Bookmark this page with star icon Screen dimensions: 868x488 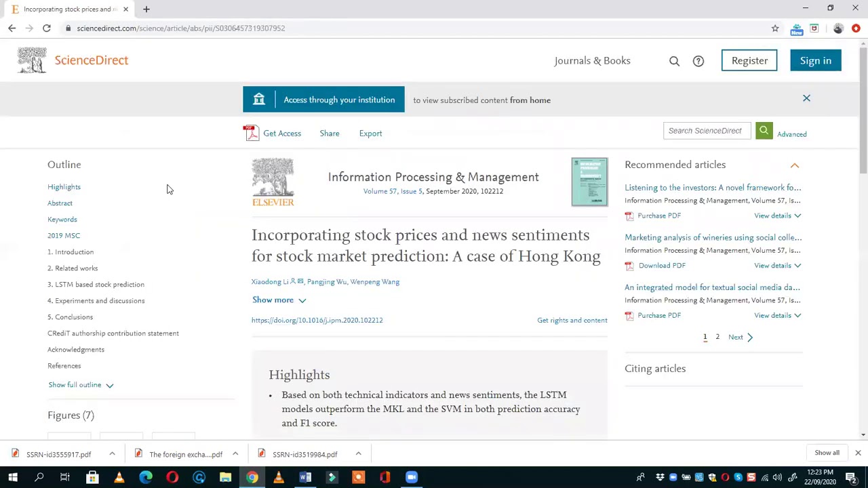coord(775,28)
